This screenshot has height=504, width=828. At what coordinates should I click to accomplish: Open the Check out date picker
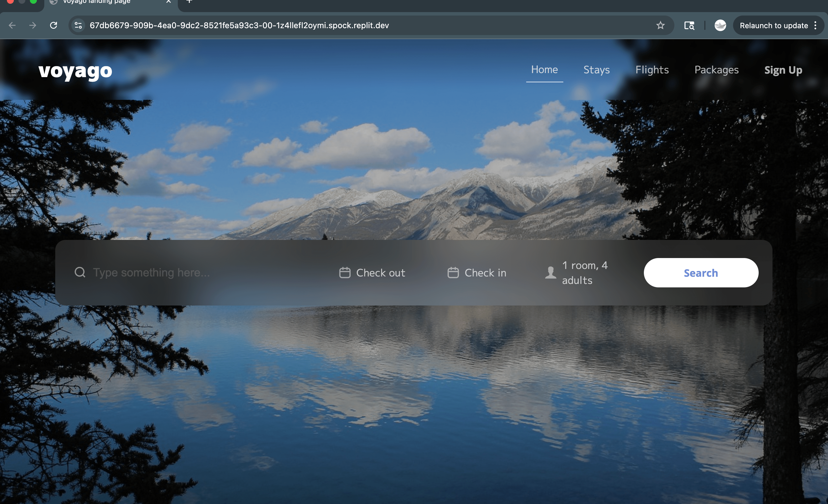pos(380,273)
